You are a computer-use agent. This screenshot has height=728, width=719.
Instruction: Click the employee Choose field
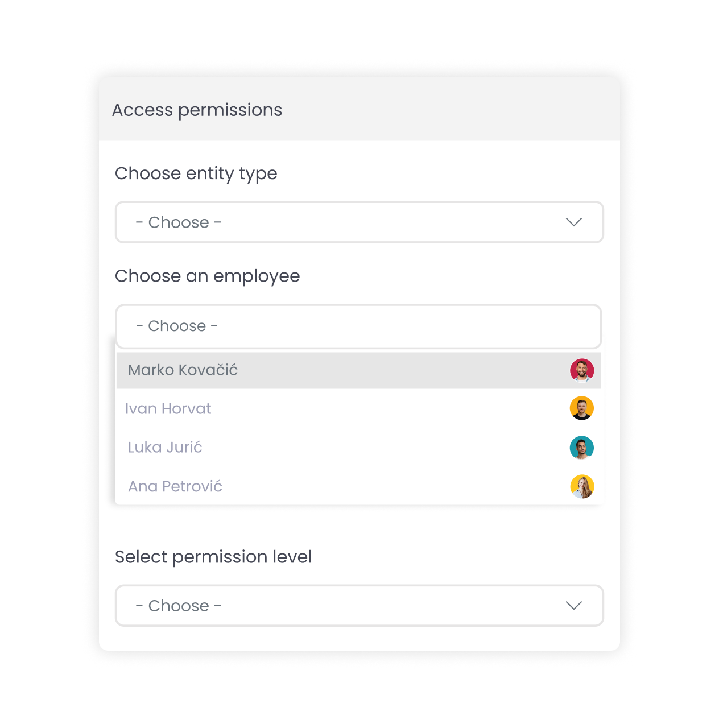coord(358,326)
